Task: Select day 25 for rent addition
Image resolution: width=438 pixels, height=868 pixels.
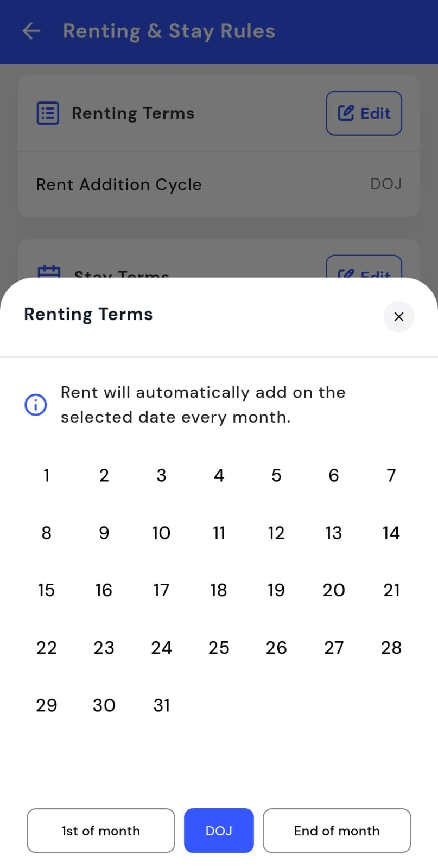Action: click(x=219, y=648)
